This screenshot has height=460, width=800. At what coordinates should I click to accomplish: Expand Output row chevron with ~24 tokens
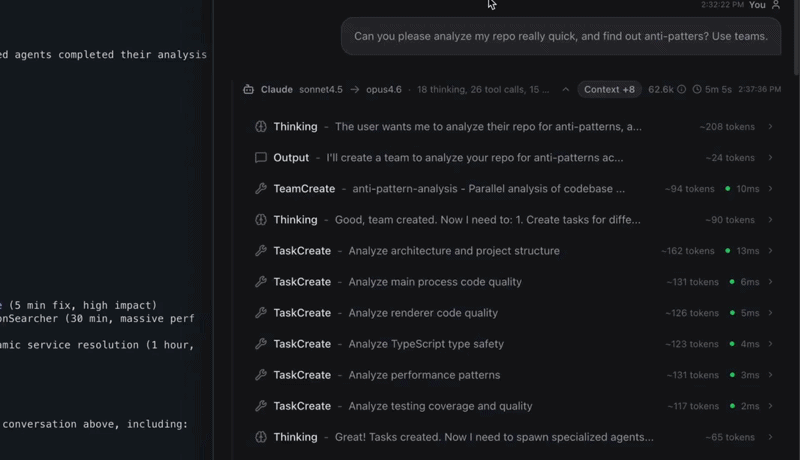[x=770, y=158]
